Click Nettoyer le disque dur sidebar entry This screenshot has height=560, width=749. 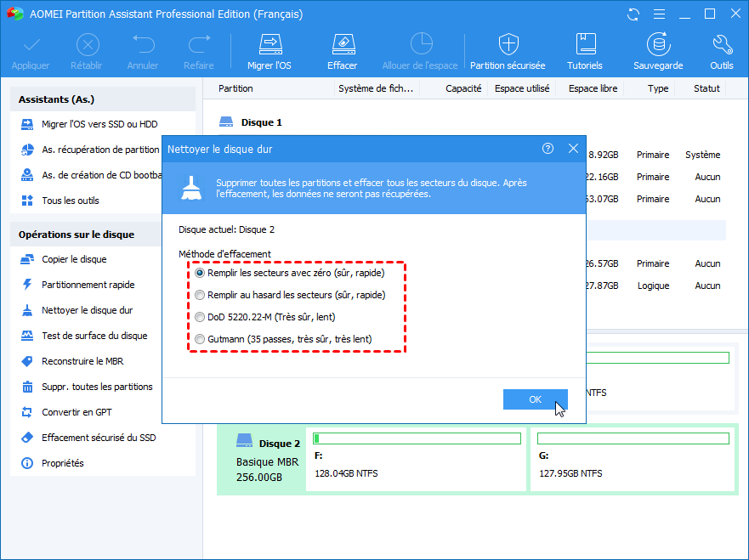[x=77, y=310]
